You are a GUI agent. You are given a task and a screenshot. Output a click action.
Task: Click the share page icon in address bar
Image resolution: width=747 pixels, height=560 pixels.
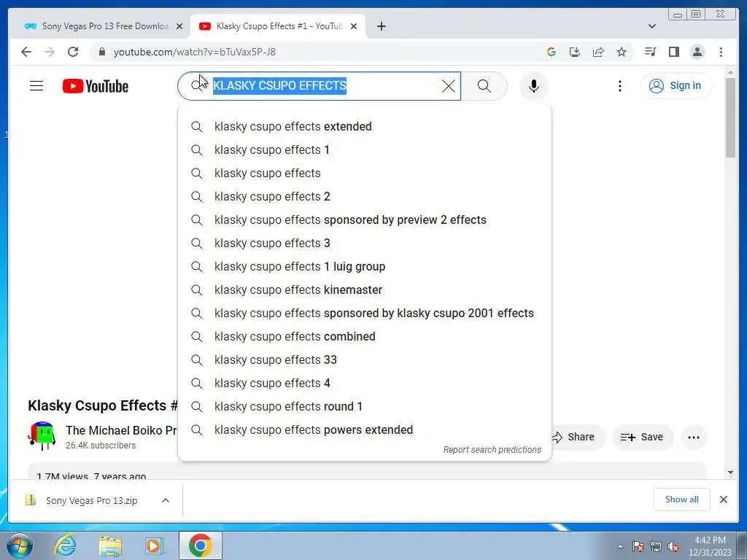(598, 52)
